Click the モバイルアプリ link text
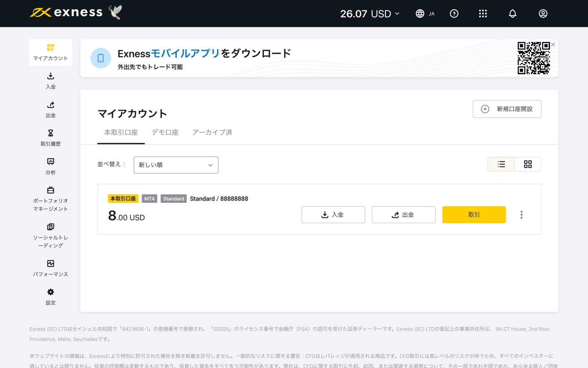This screenshot has height=368, width=588. [x=186, y=53]
